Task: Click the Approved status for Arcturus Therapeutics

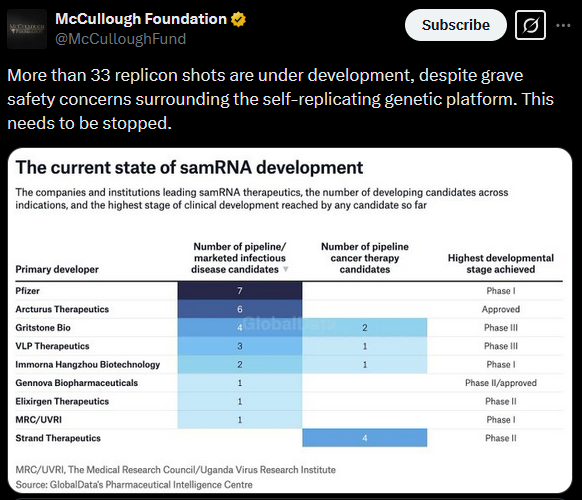Action: point(501,309)
